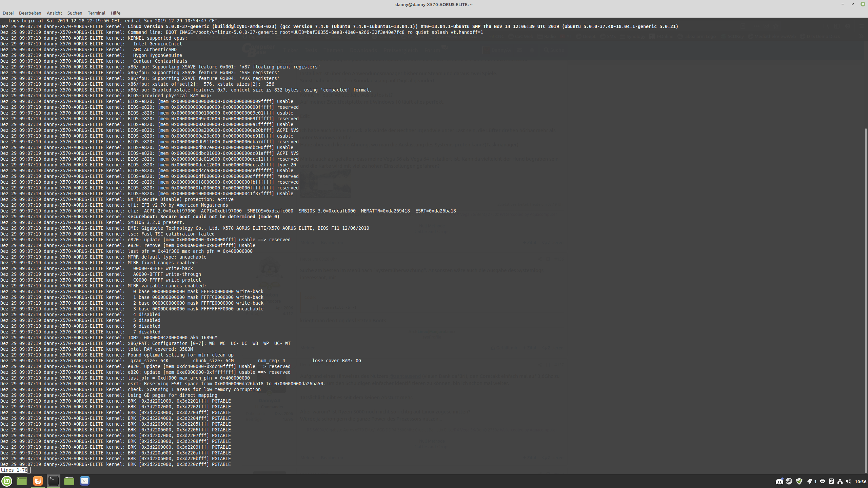
Task: Switch to the Firefox taskbar window
Action: pyautogui.click(x=38, y=481)
